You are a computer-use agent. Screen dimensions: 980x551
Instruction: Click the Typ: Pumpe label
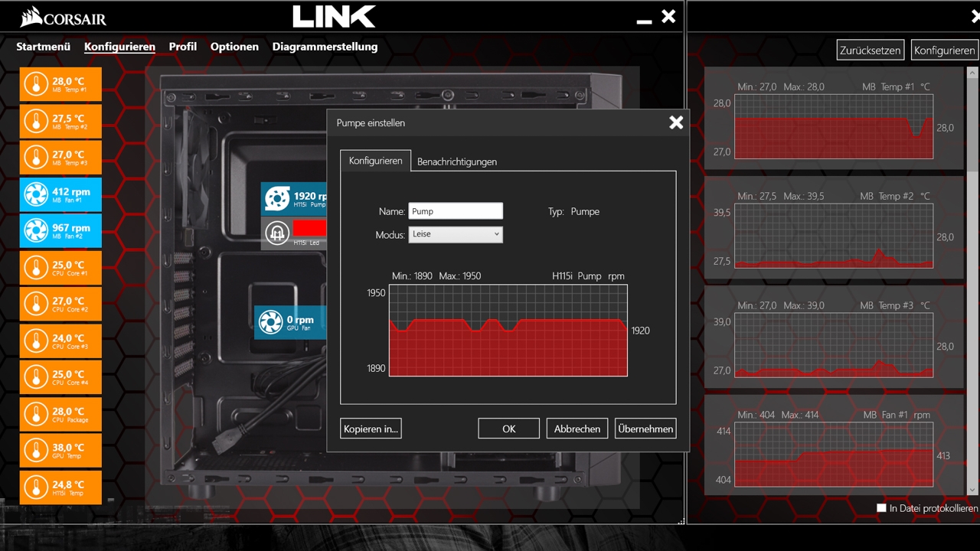(573, 211)
